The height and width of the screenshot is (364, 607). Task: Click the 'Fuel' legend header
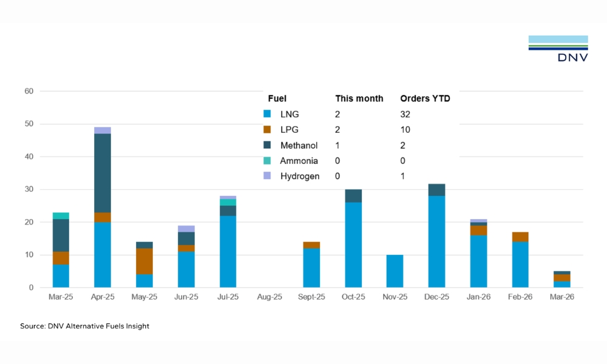pos(277,98)
